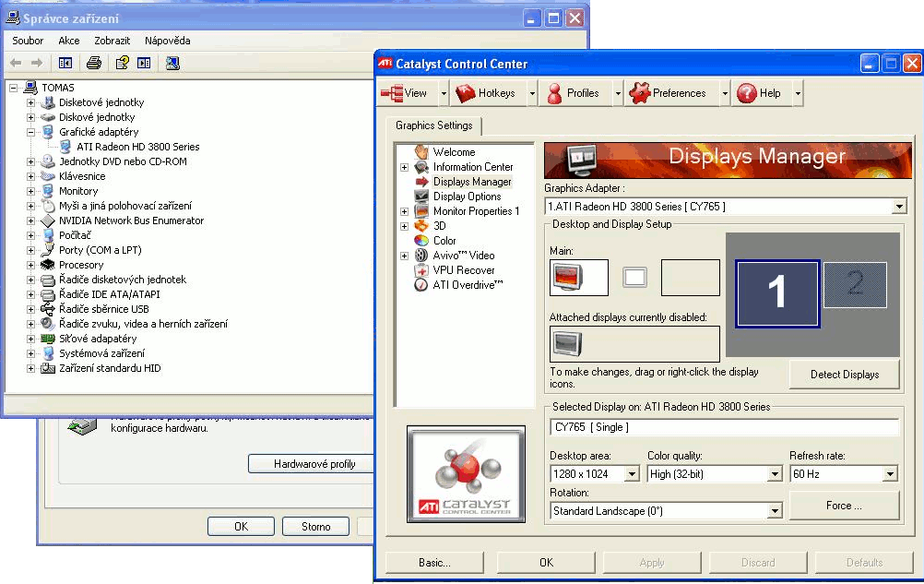Click the printer icon in Správce zařízení toolbar

tap(94, 63)
